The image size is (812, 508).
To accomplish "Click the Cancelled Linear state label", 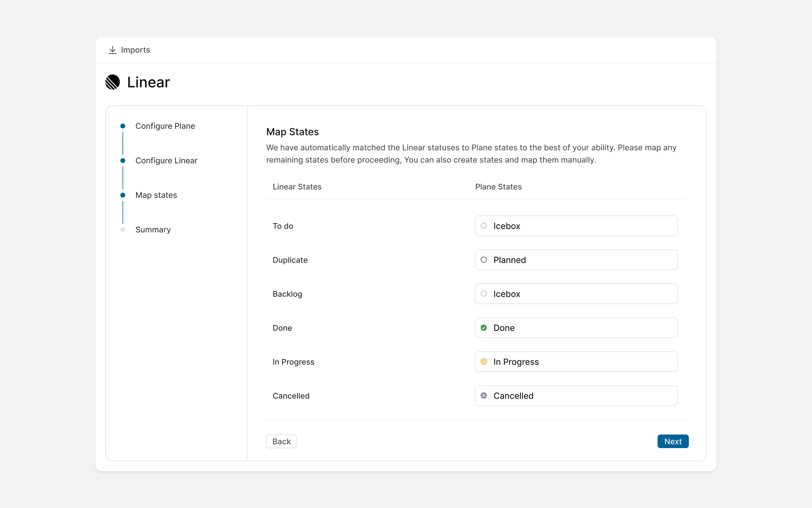I will point(291,396).
